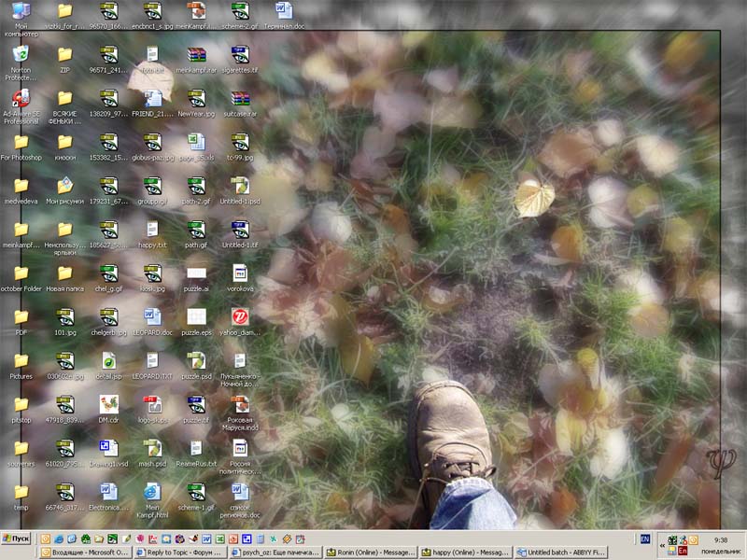Select the Mein Kampf.html file

[152, 501]
